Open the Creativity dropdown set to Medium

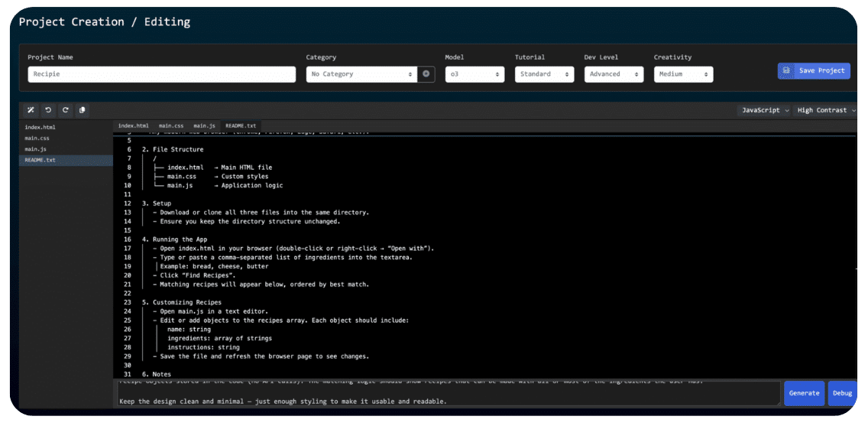click(683, 74)
